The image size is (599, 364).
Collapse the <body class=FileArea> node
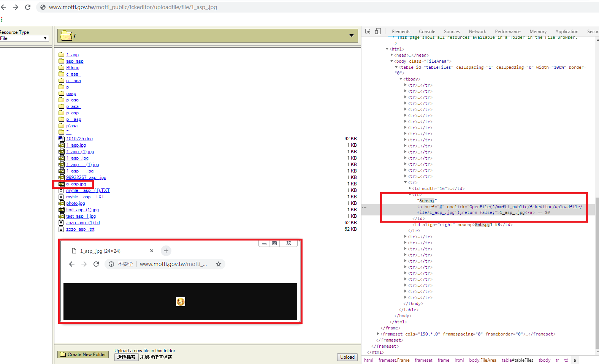pos(392,61)
